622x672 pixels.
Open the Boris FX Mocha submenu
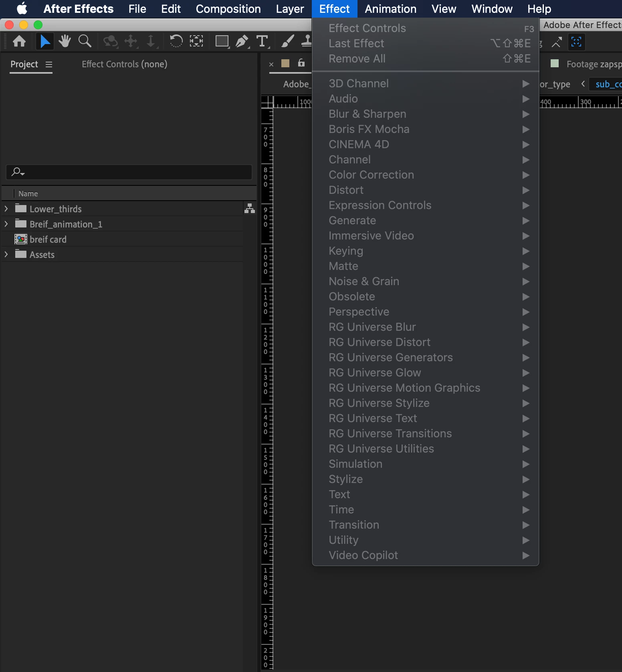pyautogui.click(x=425, y=129)
